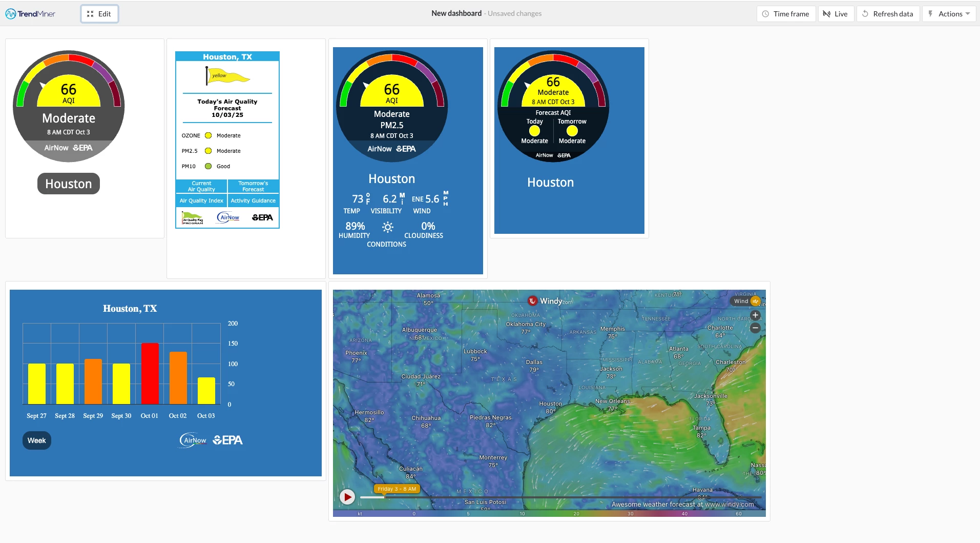The image size is (980, 543).
Task: Click the TrendMiner logo
Action: coord(30,14)
